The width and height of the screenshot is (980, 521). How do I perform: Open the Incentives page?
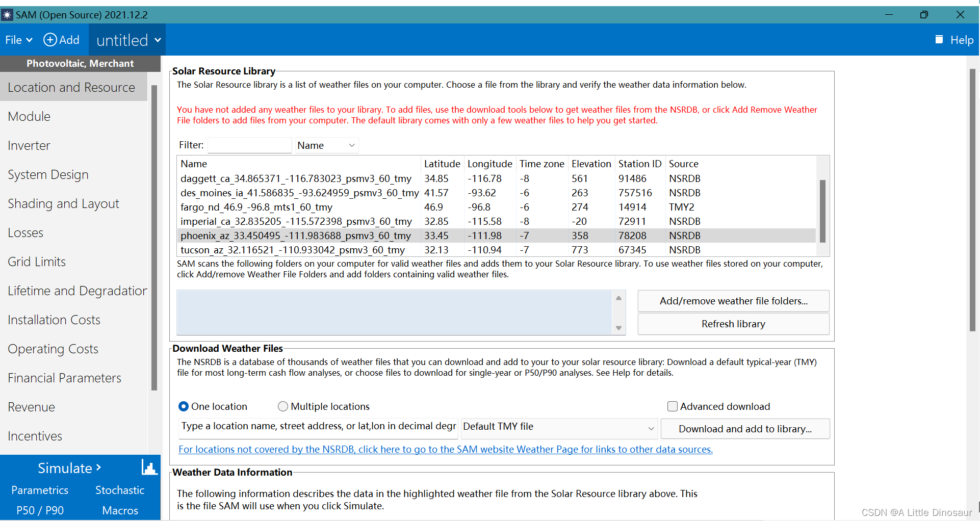click(73, 436)
